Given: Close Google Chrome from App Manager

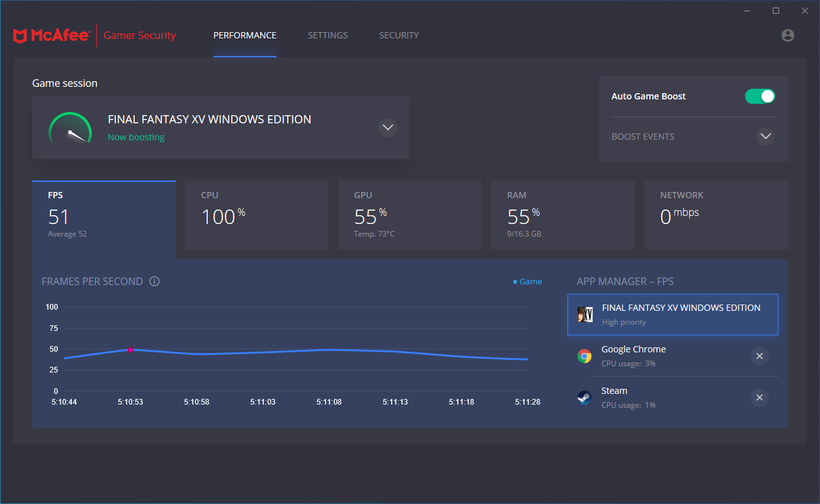Looking at the screenshot, I should 759,356.
